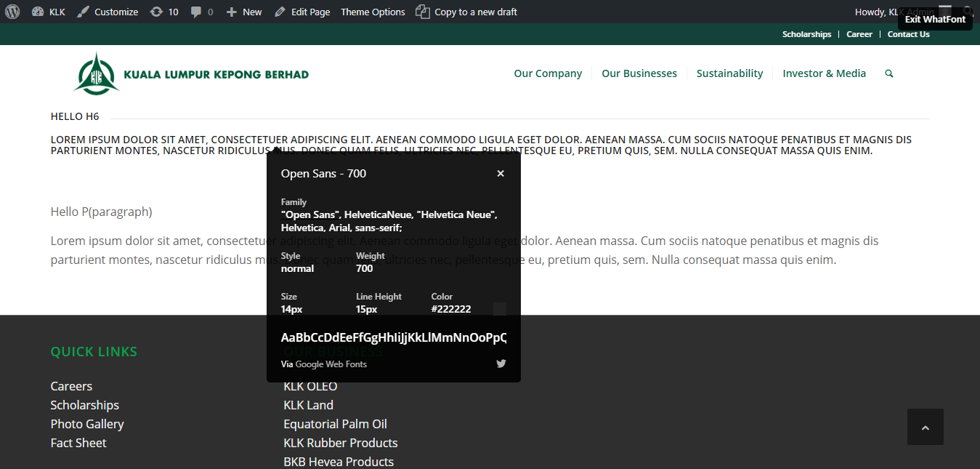This screenshot has height=469, width=980.
Task: Open the Customize admin link
Action: (x=108, y=12)
